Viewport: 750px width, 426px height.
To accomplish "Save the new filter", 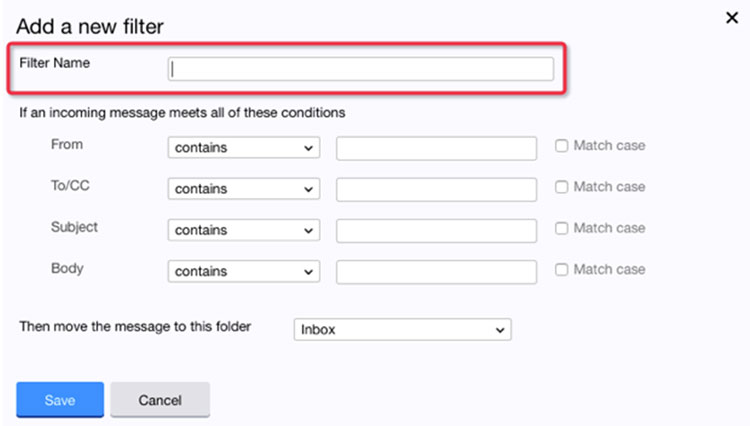I will click(60, 400).
